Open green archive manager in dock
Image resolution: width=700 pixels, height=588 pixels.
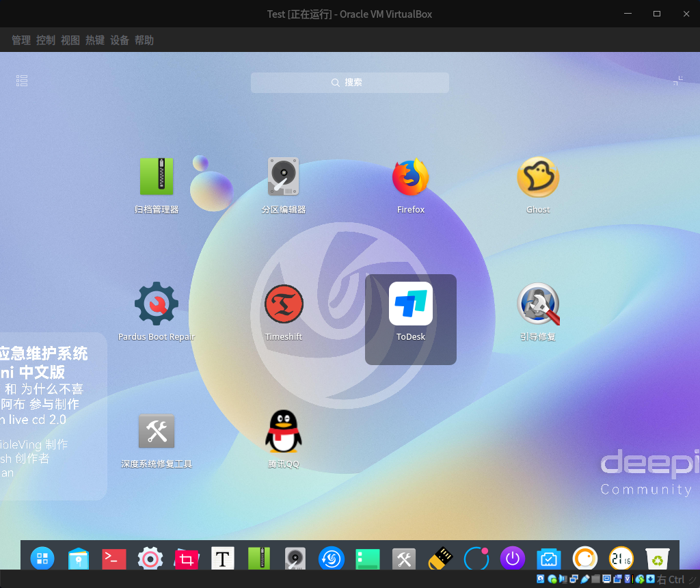point(259,558)
